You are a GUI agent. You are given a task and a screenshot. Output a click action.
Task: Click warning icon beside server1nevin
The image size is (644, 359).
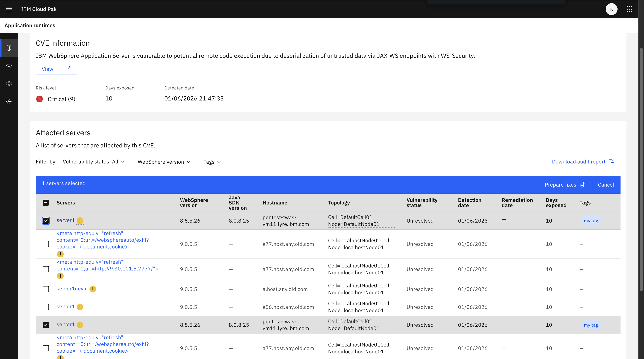click(x=93, y=289)
